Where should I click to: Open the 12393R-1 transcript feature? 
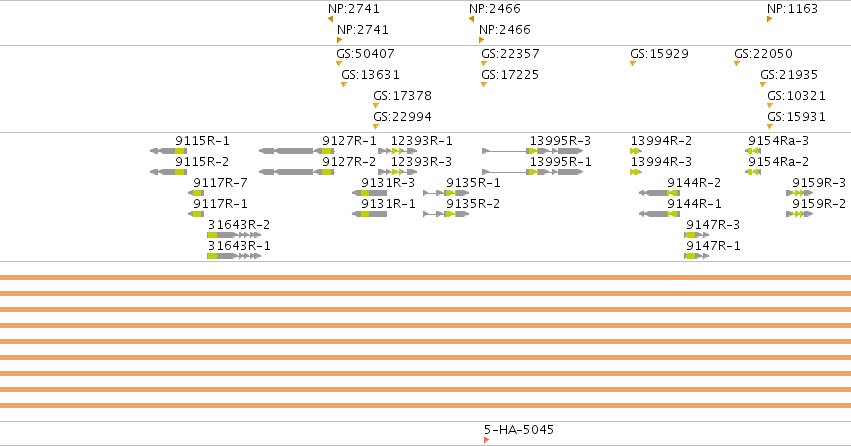click(x=398, y=151)
